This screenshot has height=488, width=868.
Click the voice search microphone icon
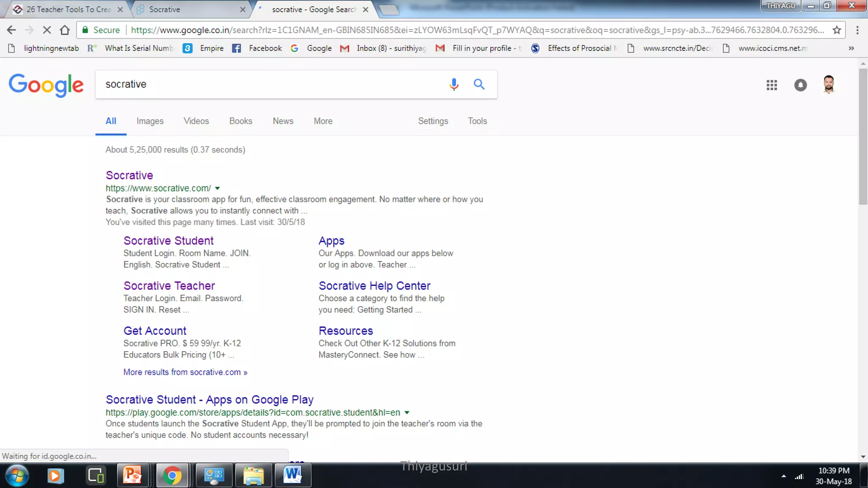[x=454, y=84]
